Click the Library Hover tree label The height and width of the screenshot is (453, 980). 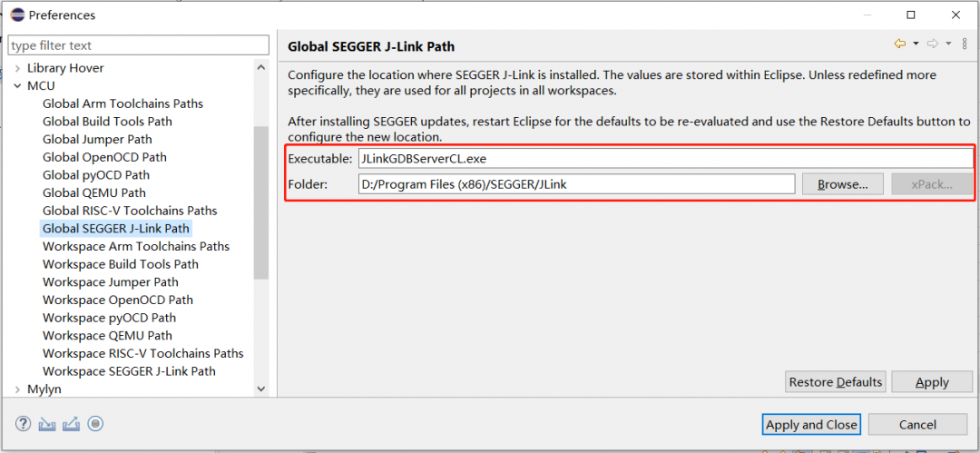65,67
